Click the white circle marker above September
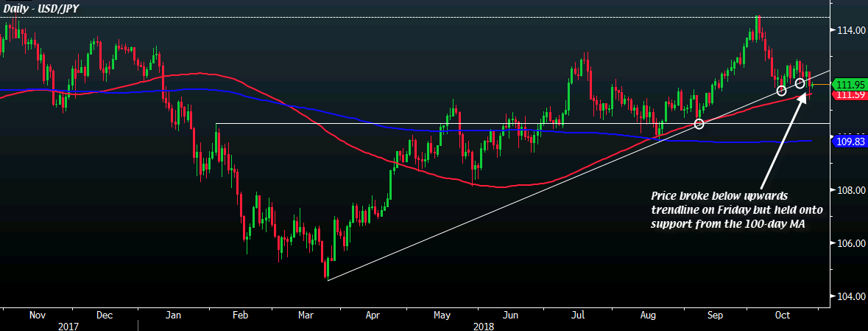 coord(699,123)
